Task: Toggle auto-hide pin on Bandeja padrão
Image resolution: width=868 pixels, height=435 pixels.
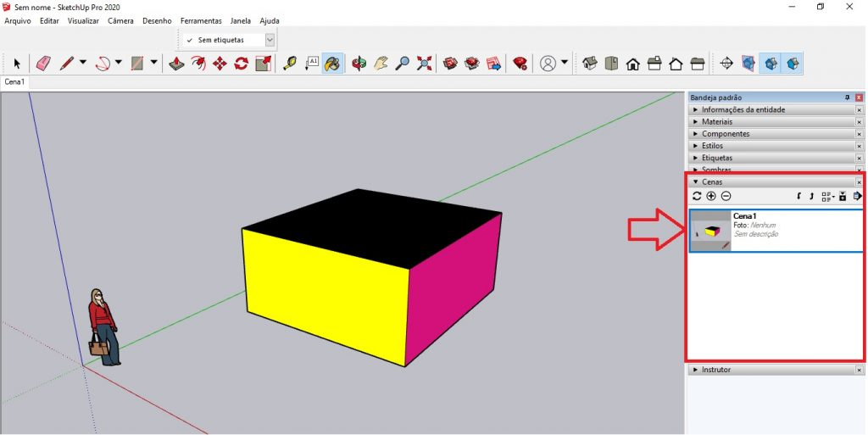Action: [x=847, y=98]
